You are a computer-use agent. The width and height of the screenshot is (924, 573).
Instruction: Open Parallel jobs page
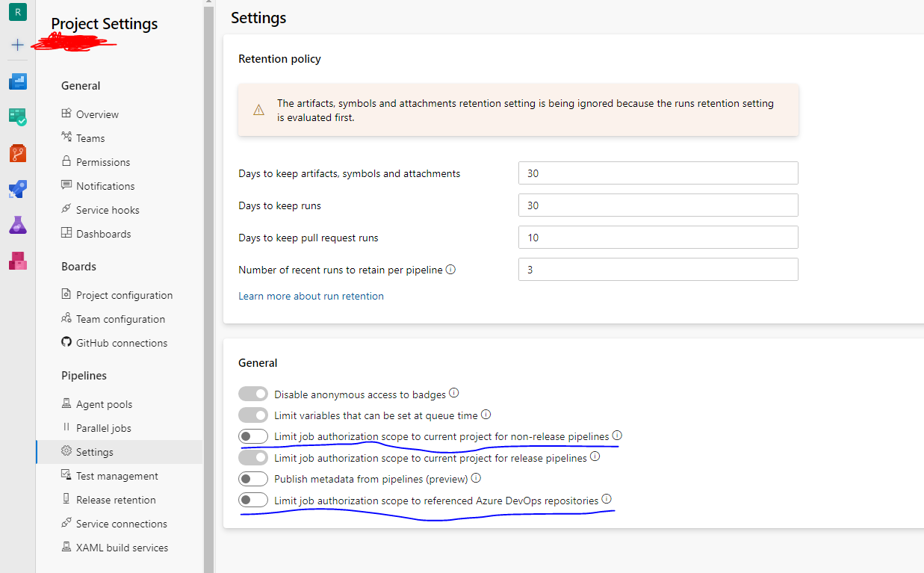pos(103,428)
